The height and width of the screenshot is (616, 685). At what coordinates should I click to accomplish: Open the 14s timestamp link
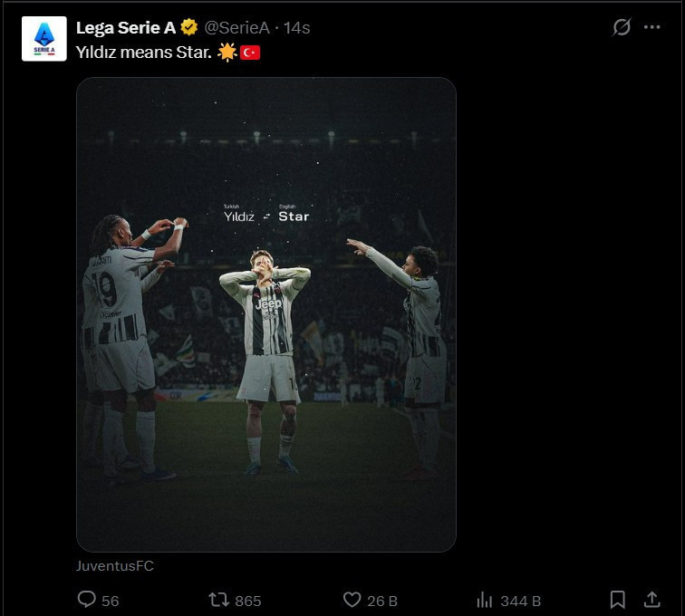(297, 28)
